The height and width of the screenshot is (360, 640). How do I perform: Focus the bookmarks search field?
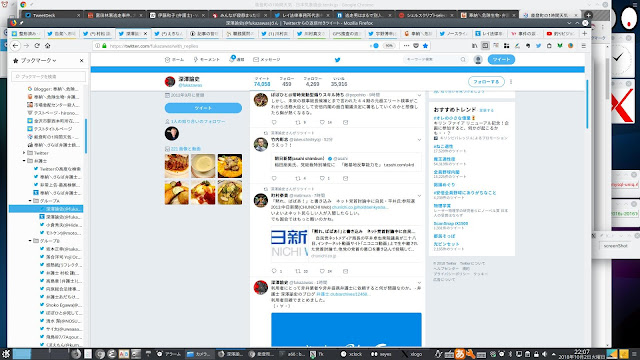pyautogui.click(x=48, y=76)
